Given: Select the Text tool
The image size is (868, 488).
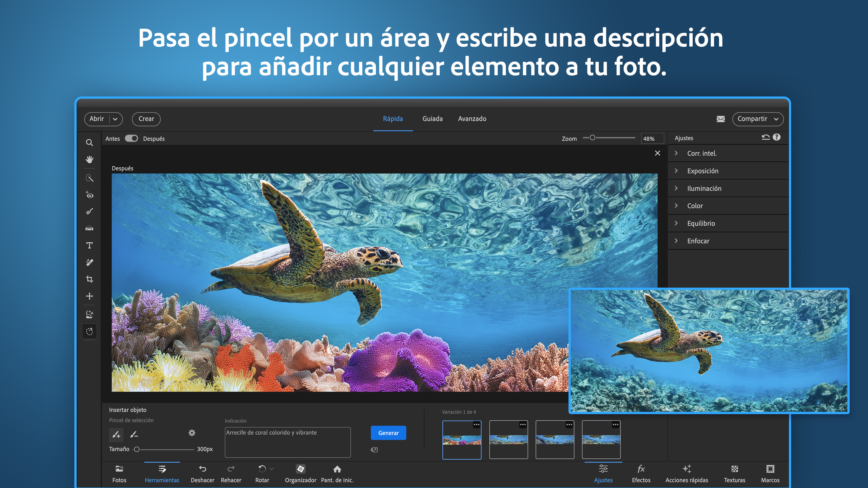Looking at the screenshot, I should tap(89, 246).
